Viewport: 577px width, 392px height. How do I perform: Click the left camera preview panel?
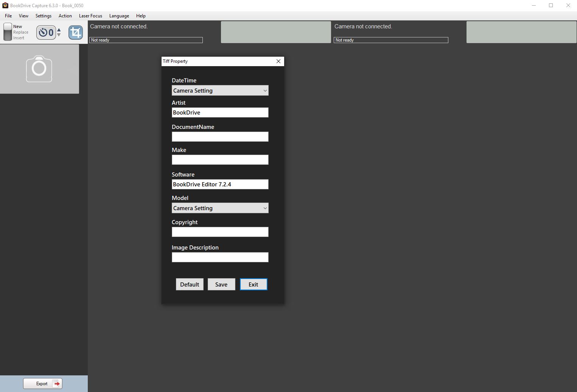point(276,32)
